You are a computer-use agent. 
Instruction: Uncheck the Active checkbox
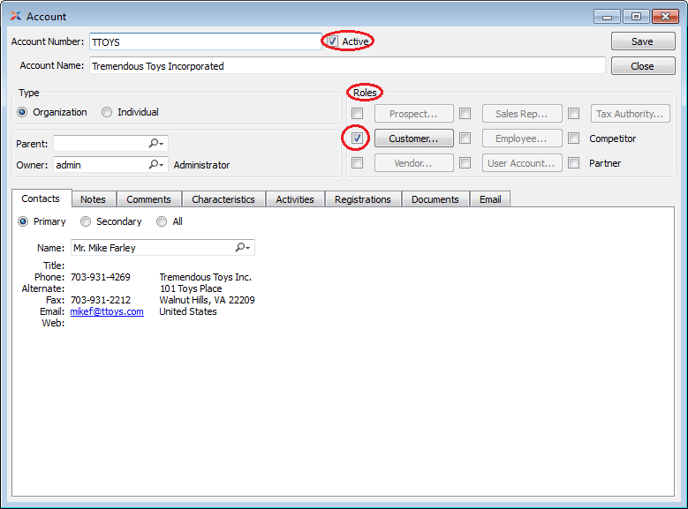pos(332,42)
